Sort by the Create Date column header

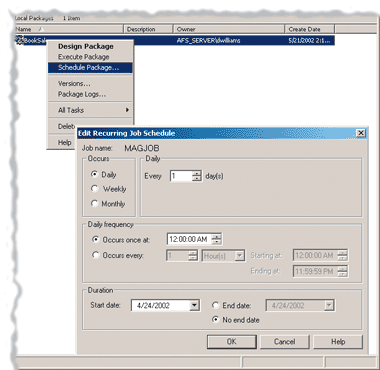[310, 29]
